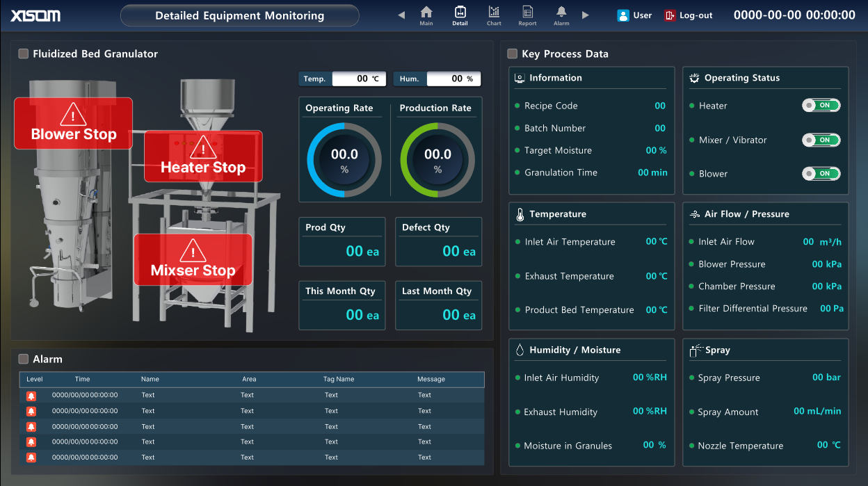868x486 pixels.
Task: Click the left navigation arrow
Action: 401,13
